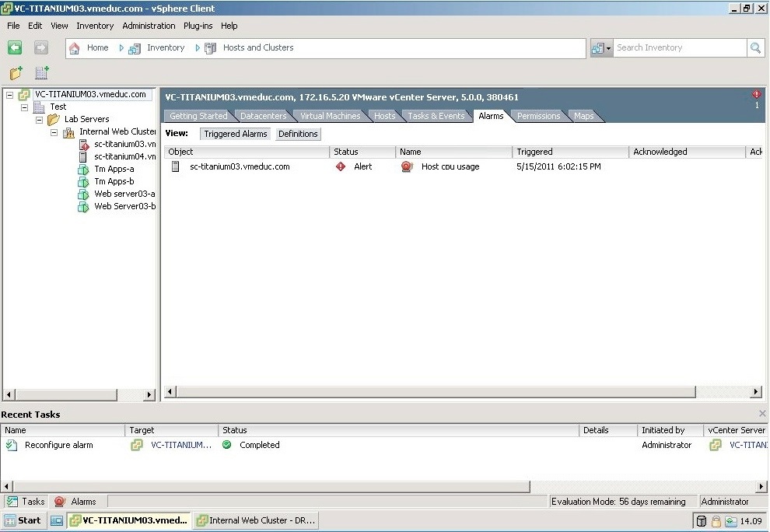
Task: Click the 14.09 clock in the tray
Action: click(x=751, y=521)
